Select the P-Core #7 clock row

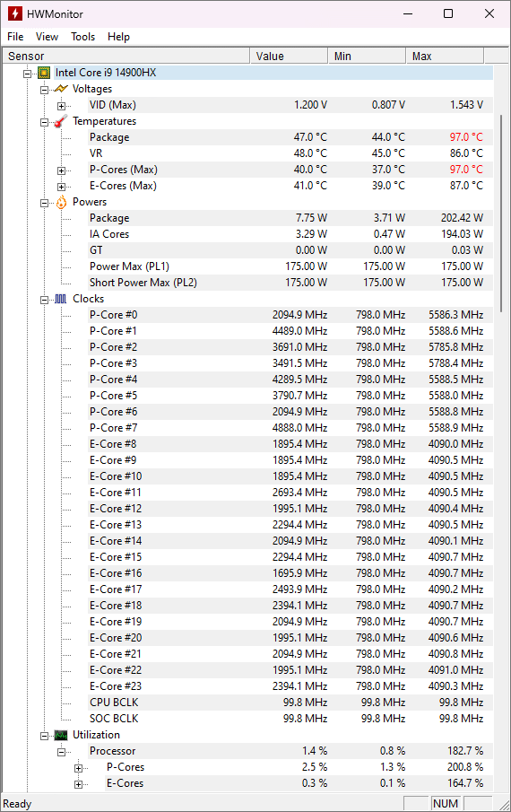coord(290,428)
